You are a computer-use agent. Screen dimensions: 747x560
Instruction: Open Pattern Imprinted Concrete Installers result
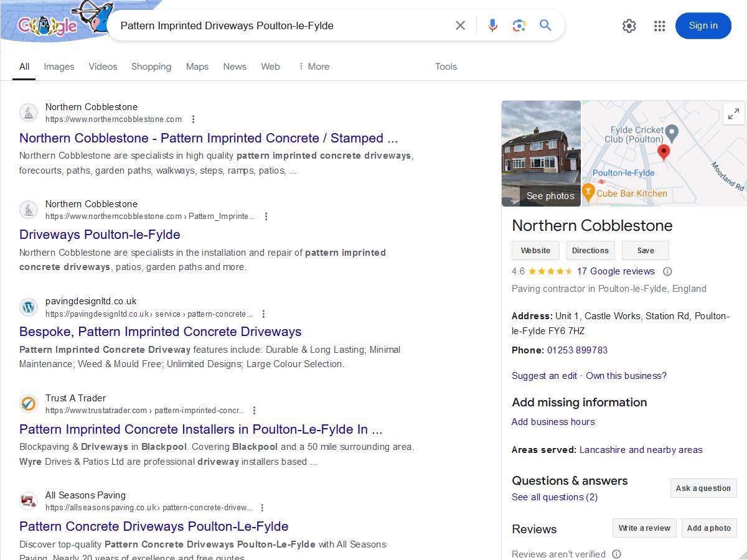pos(200,429)
